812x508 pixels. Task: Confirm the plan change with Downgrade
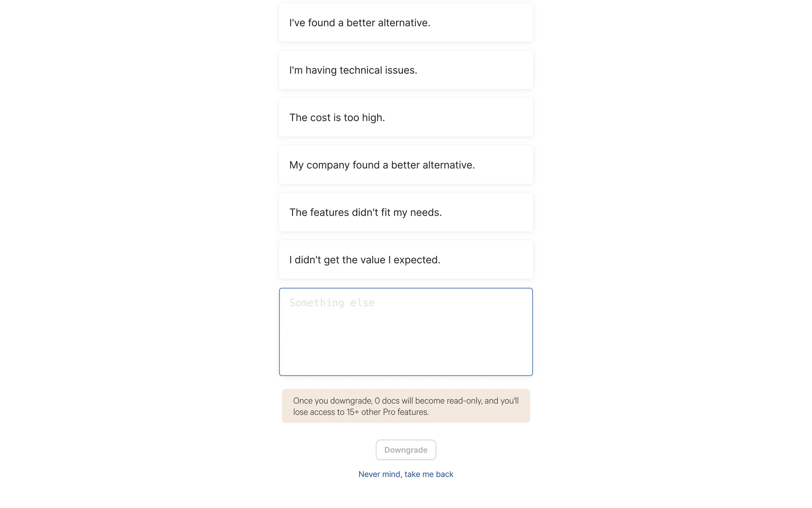[406, 450]
